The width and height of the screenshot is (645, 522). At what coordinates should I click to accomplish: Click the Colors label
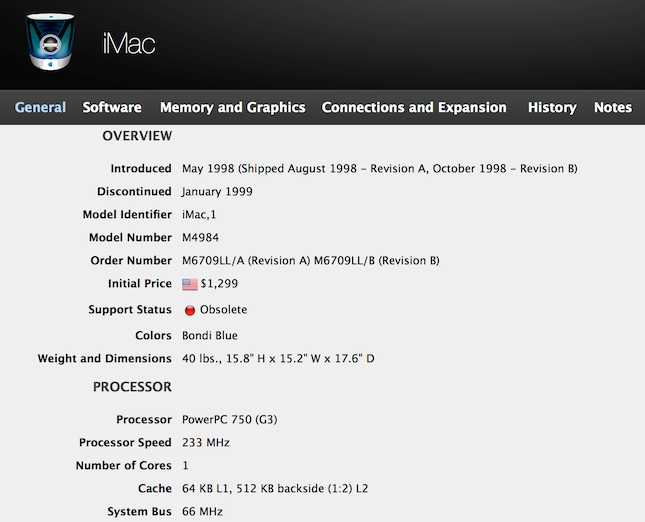(153, 336)
